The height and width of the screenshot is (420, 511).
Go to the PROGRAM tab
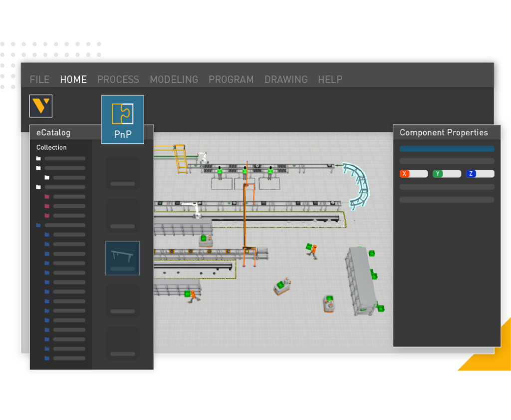(x=231, y=79)
